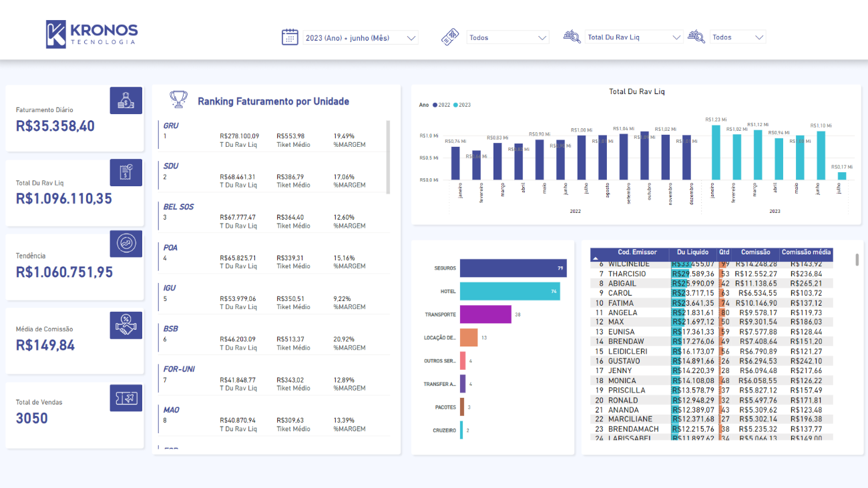Click the ticket icon beside the Todos filter

coord(450,37)
